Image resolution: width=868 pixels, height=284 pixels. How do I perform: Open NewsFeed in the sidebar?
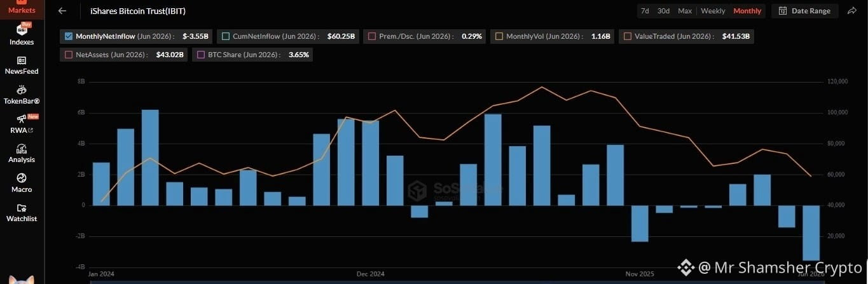click(22, 65)
